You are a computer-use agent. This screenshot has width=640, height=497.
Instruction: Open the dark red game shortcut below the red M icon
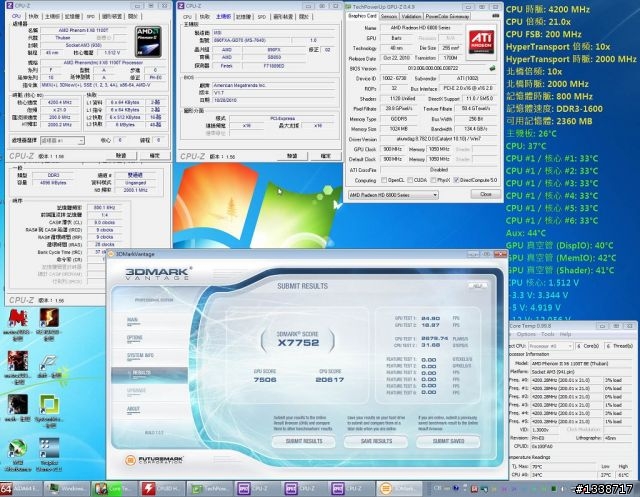pos(18,361)
